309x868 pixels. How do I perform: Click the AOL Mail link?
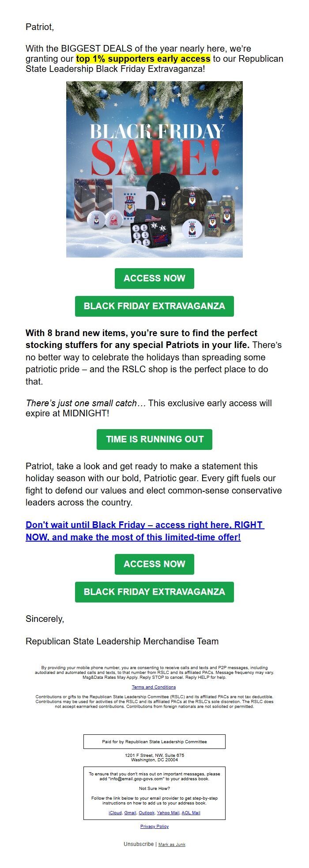coord(191,812)
